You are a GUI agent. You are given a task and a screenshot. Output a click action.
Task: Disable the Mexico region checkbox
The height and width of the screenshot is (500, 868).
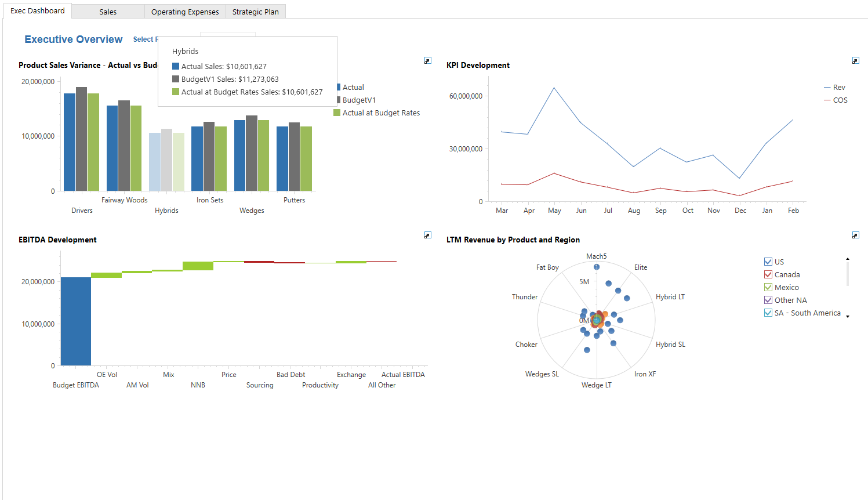click(768, 287)
